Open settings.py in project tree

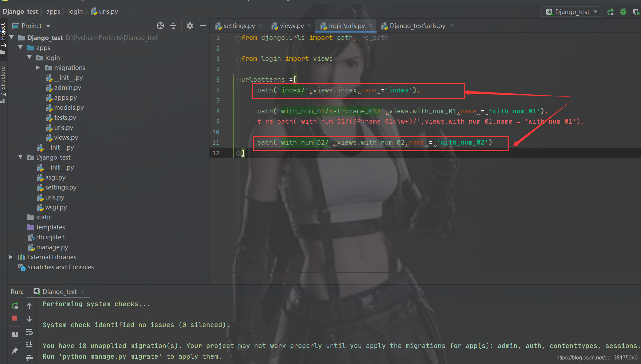pos(61,187)
